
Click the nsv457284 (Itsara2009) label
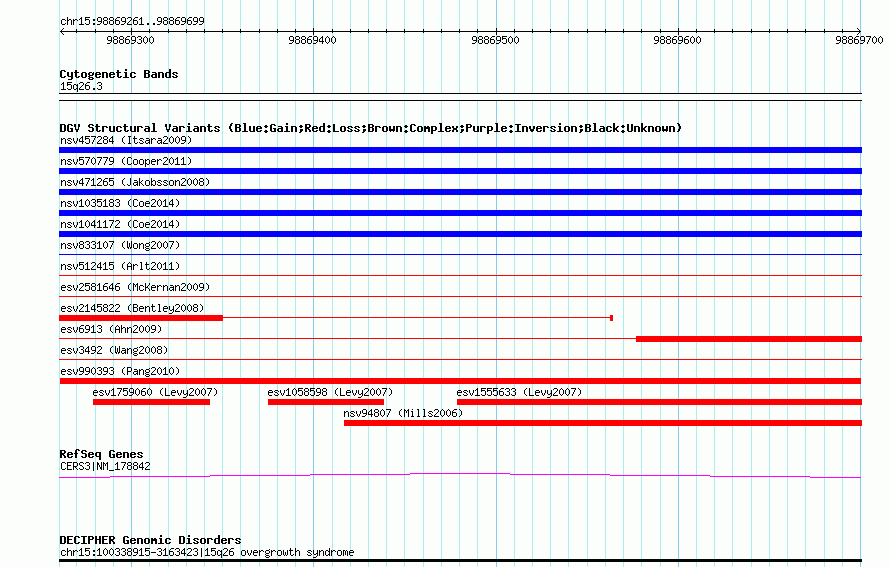[126, 140]
